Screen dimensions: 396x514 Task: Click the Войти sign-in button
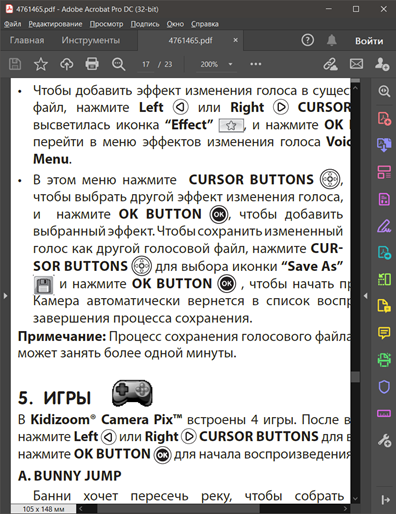369,41
